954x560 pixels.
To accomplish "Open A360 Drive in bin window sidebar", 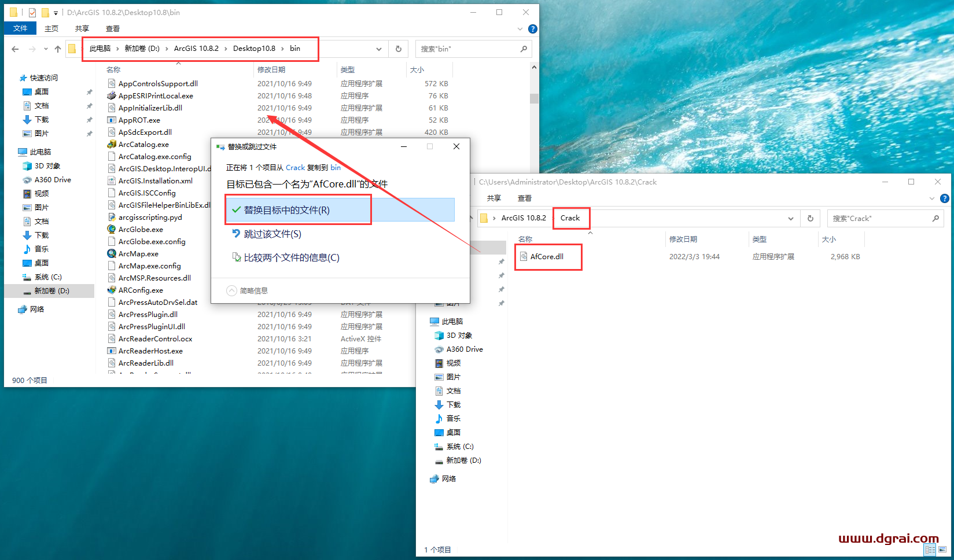I will pos(53,179).
